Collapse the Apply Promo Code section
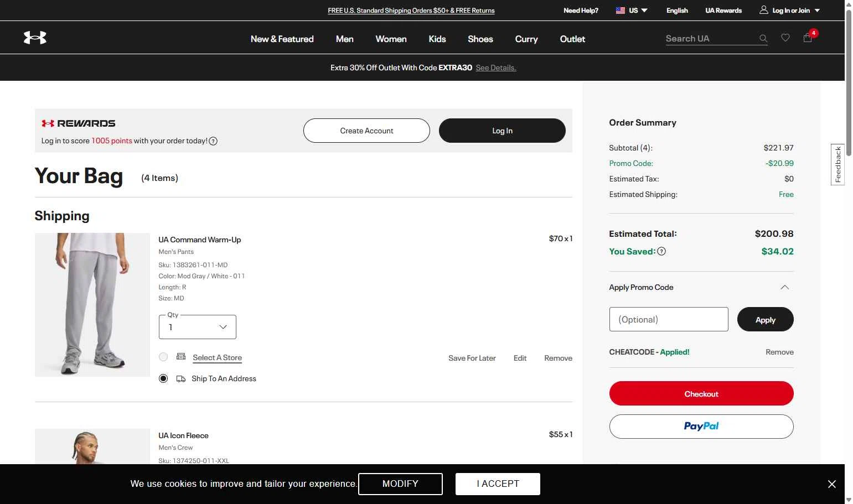The width and height of the screenshot is (853, 504). click(x=785, y=287)
